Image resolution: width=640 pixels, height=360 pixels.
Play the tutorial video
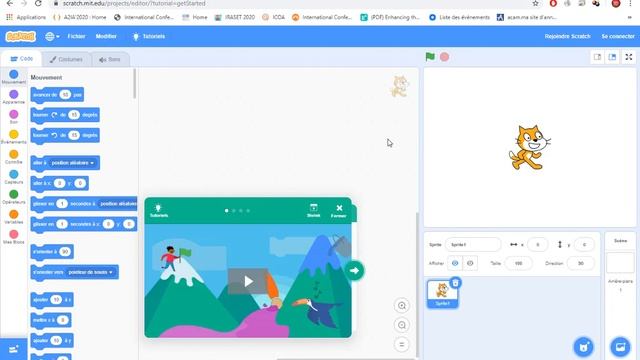point(248,281)
